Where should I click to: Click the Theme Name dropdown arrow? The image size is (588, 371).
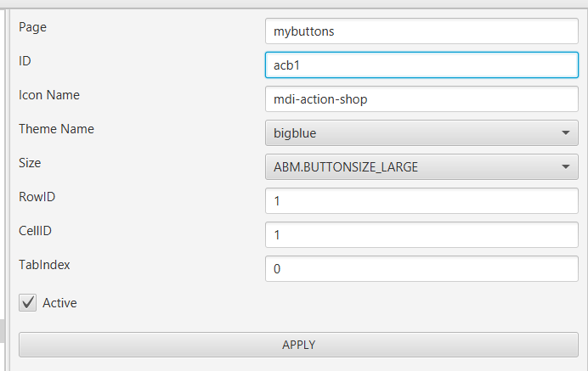(566, 133)
